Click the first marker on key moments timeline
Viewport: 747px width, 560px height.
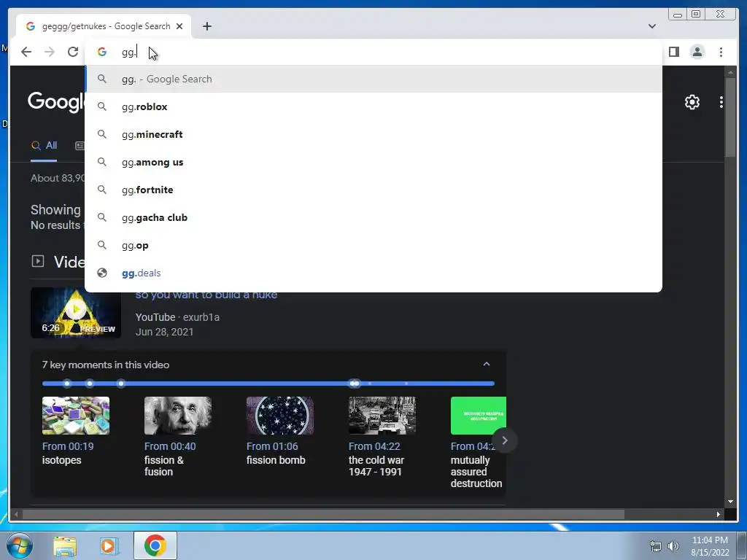67,384
